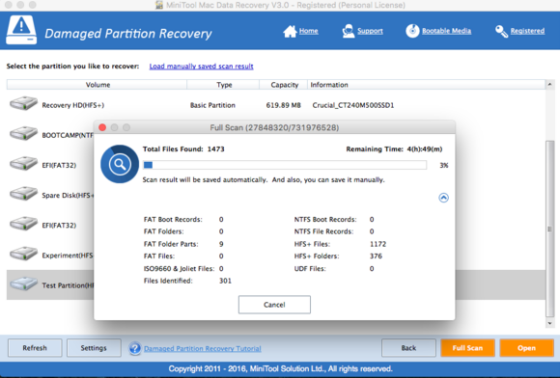
Task: Click the 3% progress percentage
Action: 444,165
